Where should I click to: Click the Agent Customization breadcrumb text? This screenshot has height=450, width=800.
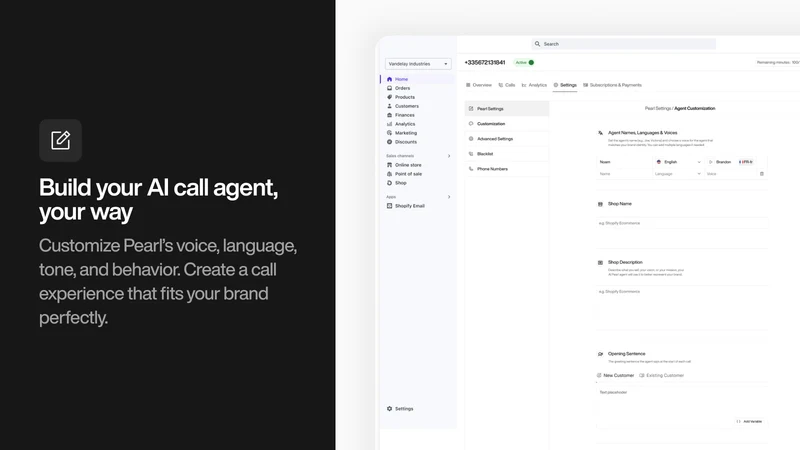(x=694, y=109)
